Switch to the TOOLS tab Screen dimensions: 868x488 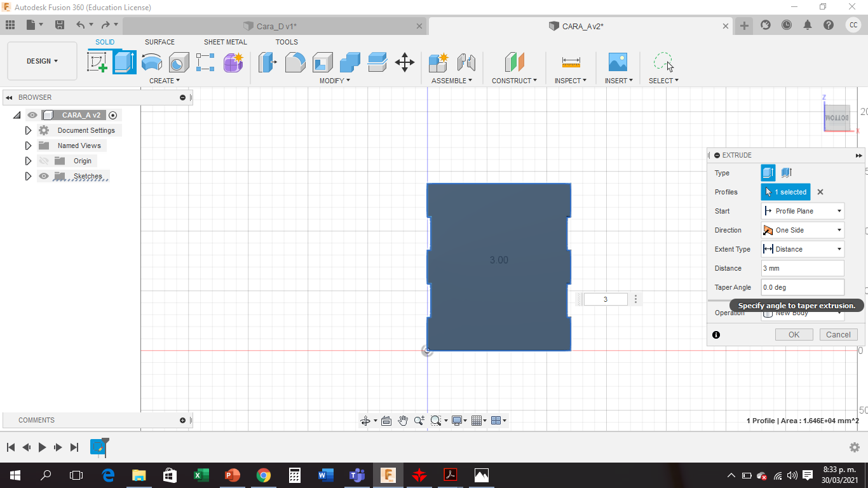point(287,42)
